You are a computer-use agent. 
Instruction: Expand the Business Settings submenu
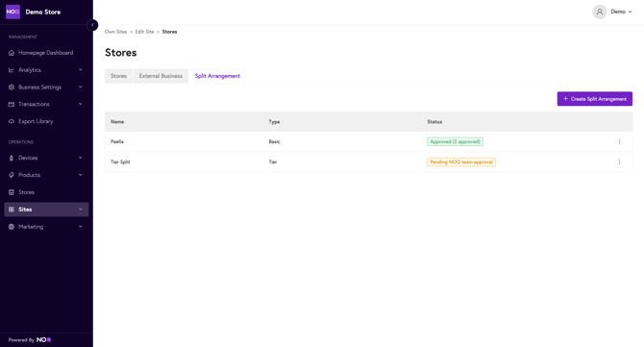pos(81,87)
